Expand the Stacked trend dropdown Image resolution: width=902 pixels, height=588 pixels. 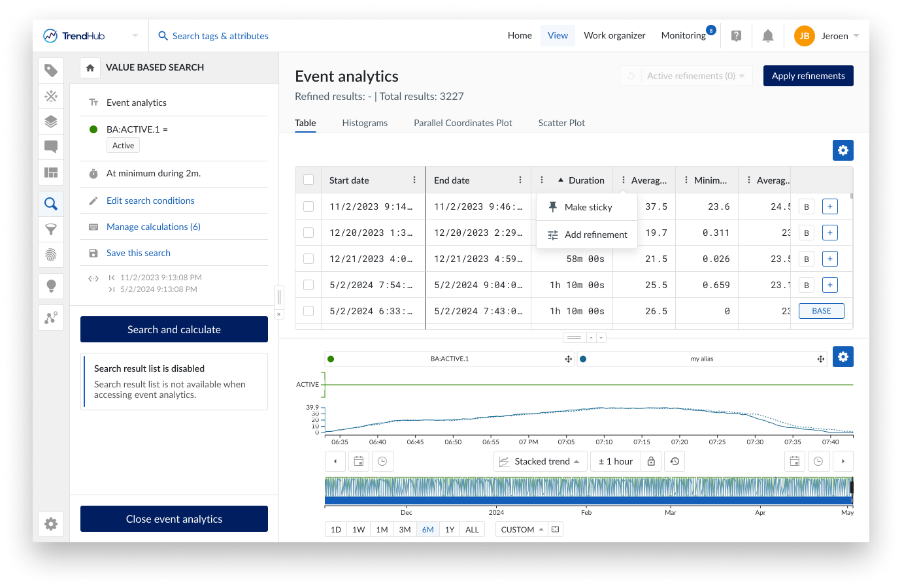540,461
